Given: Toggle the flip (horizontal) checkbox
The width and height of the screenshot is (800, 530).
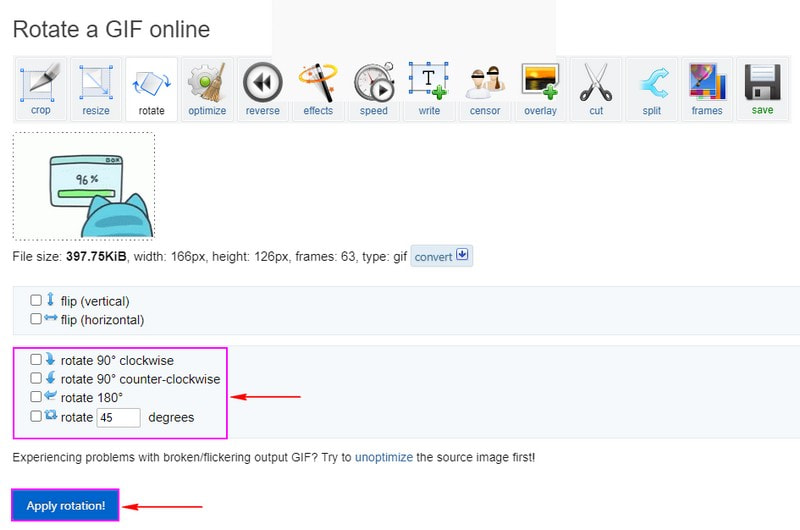Looking at the screenshot, I should coord(36,320).
